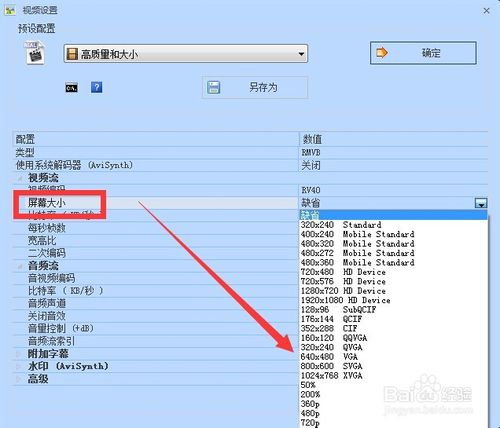Expand the 水印 (AviSynth) group

point(19,366)
